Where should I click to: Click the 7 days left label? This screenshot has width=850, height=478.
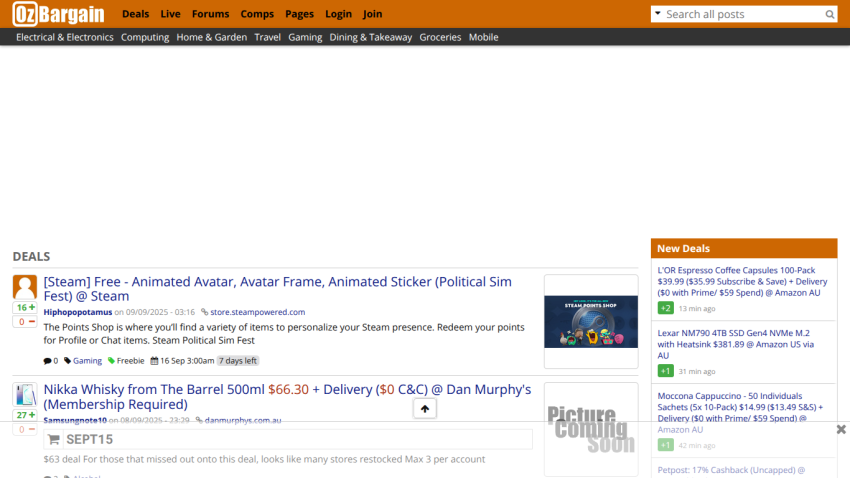point(238,361)
